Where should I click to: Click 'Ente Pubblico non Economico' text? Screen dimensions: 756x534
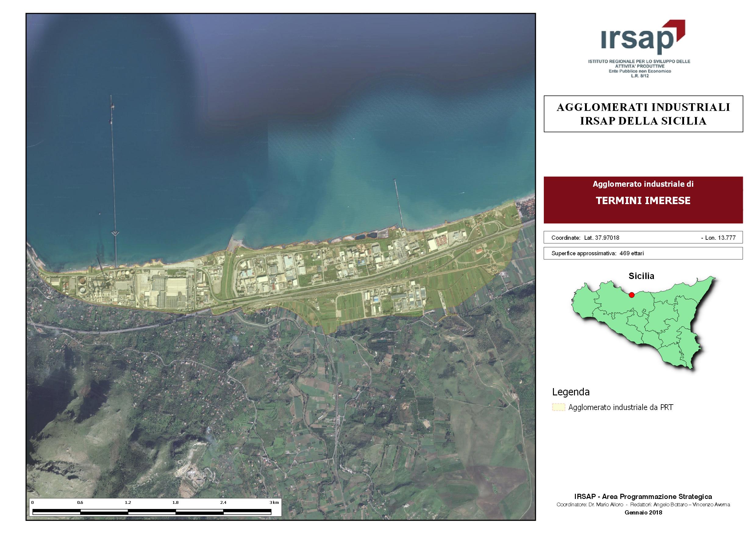(x=640, y=71)
